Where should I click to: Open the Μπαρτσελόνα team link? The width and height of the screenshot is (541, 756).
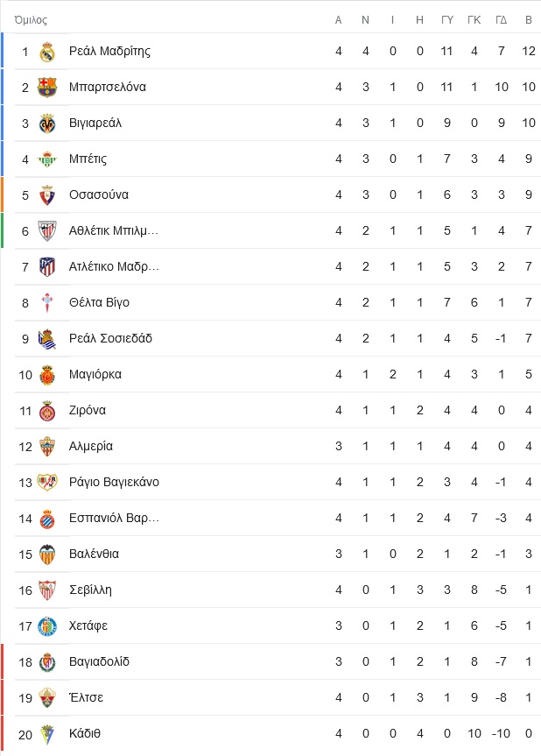[108, 87]
